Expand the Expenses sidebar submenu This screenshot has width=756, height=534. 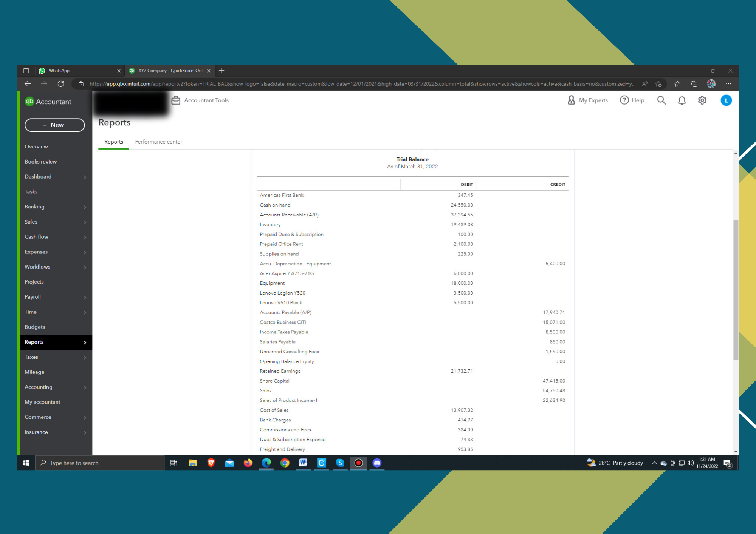point(85,252)
